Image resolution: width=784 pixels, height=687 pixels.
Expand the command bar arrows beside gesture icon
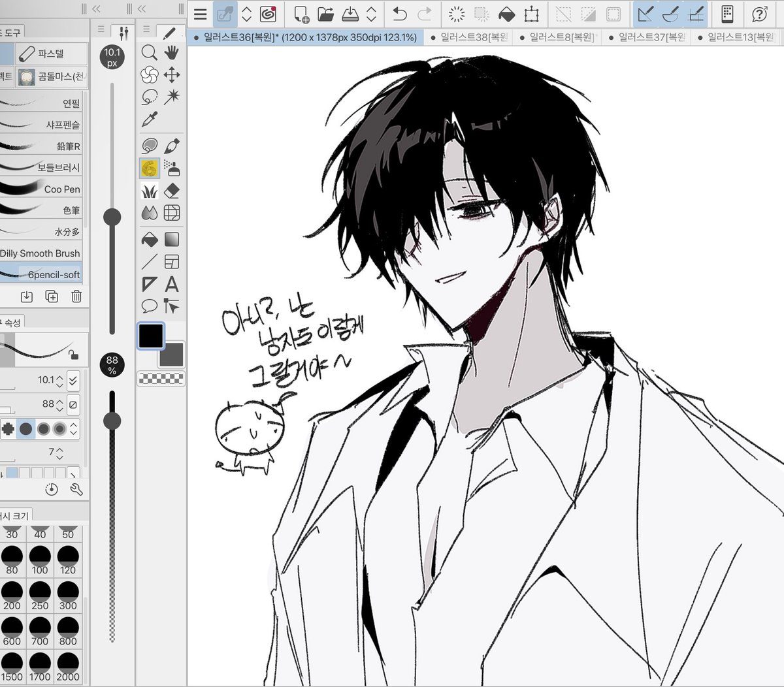point(247,14)
